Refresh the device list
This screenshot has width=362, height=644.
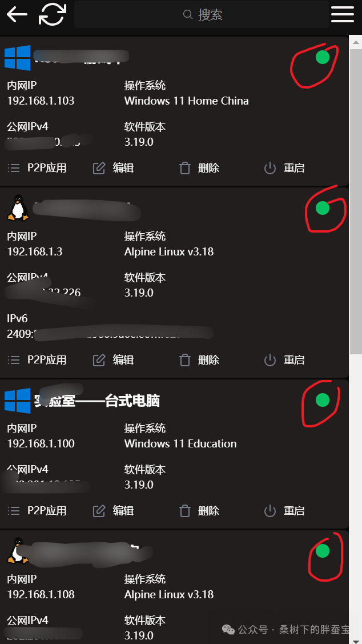(53, 14)
